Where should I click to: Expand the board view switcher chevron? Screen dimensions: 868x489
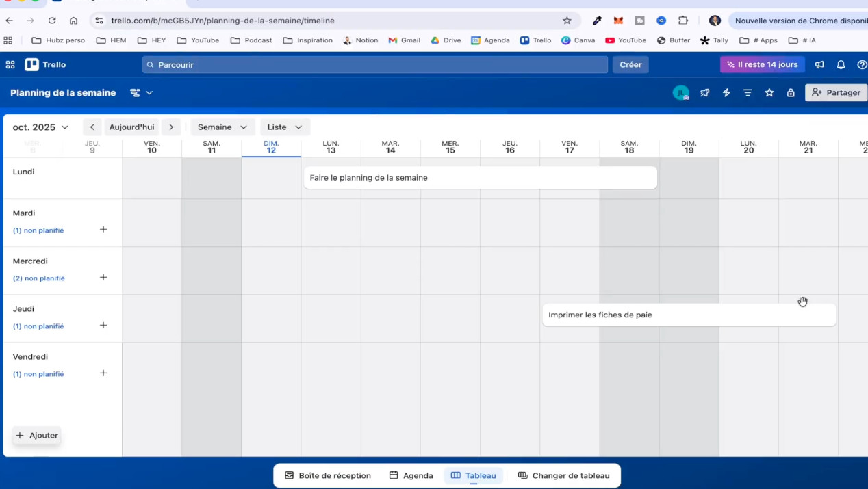click(x=149, y=93)
